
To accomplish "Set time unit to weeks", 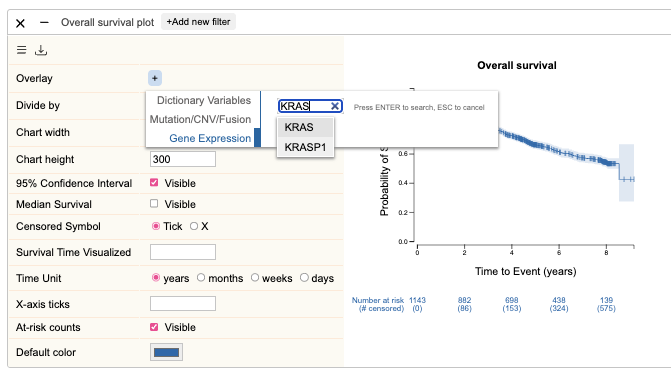I will pos(255,278).
